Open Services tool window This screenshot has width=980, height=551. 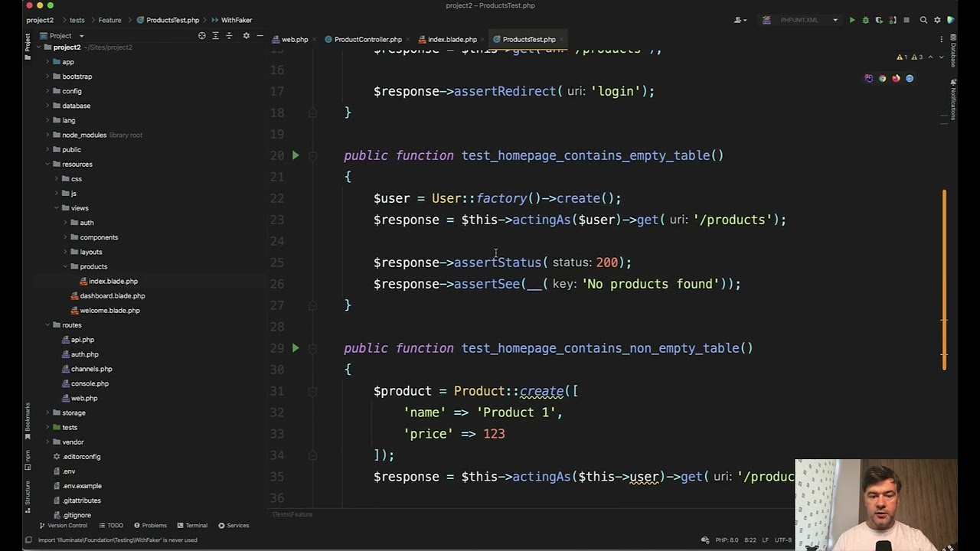point(234,526)
